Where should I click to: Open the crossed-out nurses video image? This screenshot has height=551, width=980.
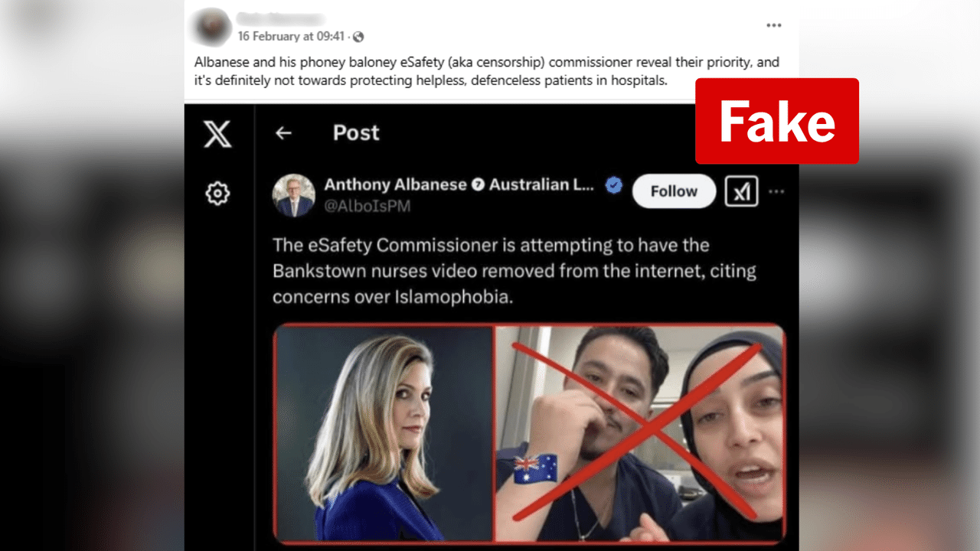pyautogui.click(x=640, y=433)
